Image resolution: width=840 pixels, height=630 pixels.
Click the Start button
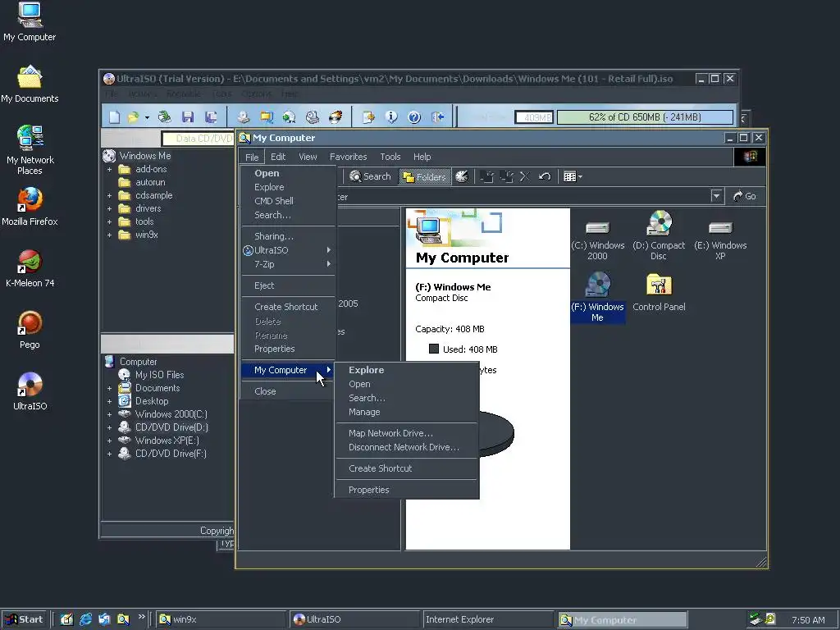click(24, 619)
